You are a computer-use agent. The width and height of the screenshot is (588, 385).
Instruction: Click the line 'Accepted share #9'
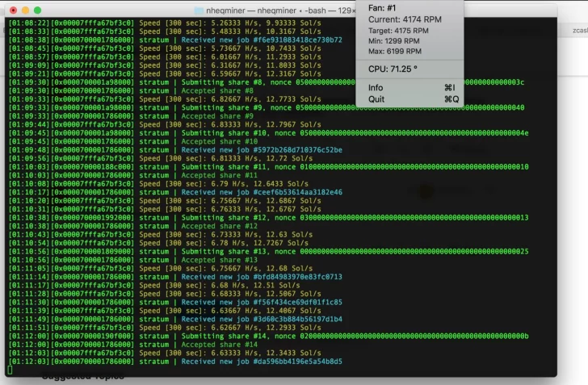217,116
